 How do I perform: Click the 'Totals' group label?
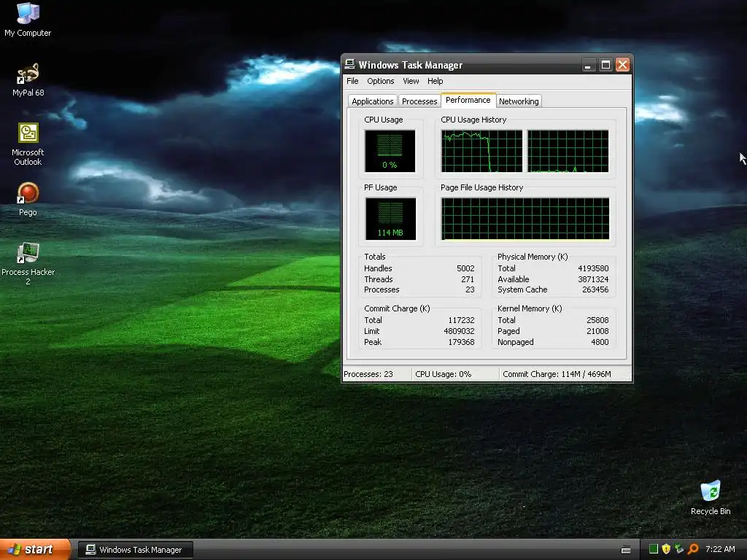point(375,257)
